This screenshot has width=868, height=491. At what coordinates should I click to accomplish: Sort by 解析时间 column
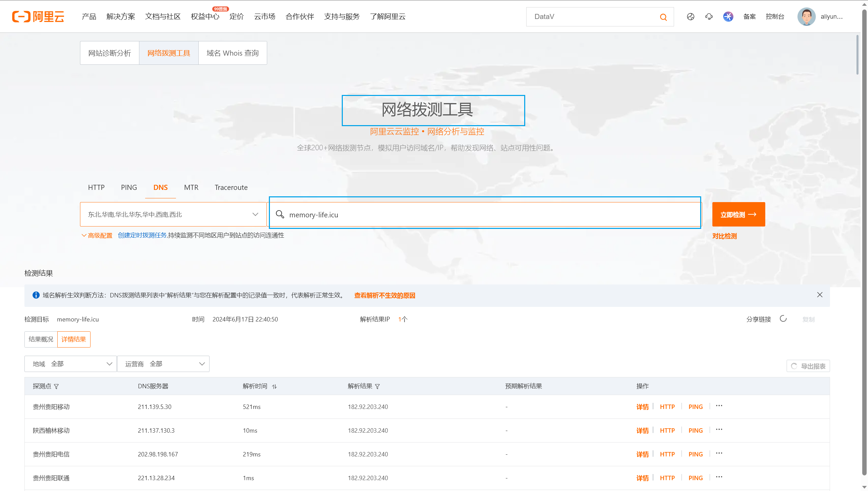[x=274, y=387]
